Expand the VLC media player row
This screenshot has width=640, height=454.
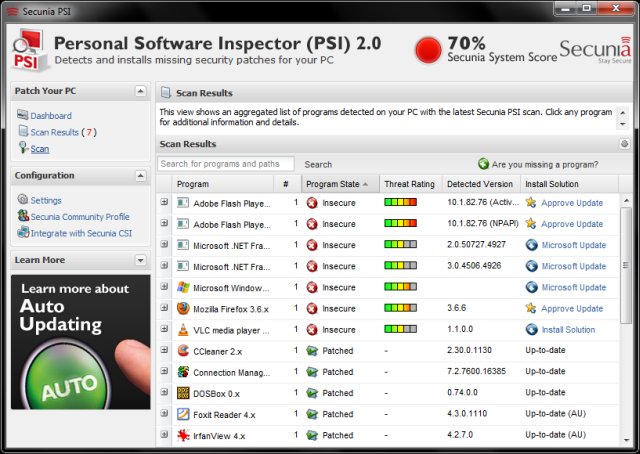pyautogui.click(x=164, y=329)
